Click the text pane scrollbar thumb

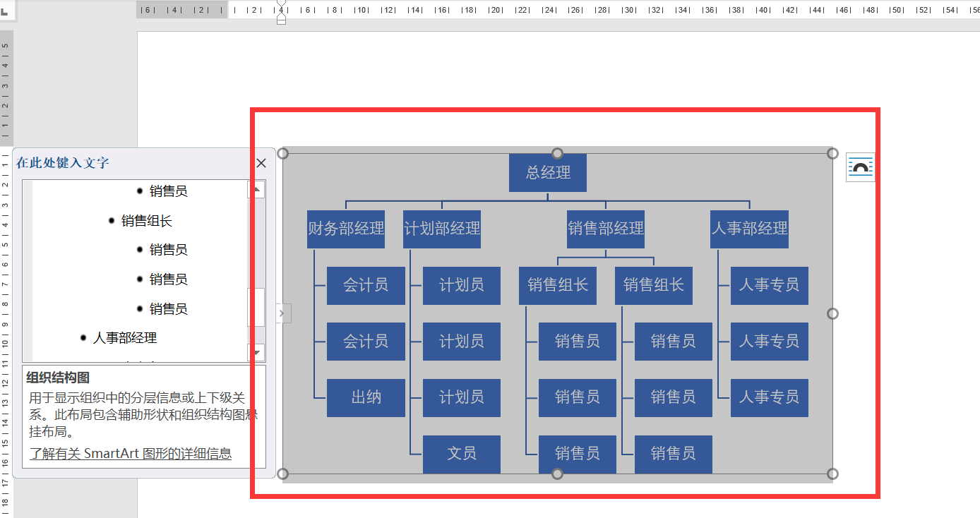256,307
